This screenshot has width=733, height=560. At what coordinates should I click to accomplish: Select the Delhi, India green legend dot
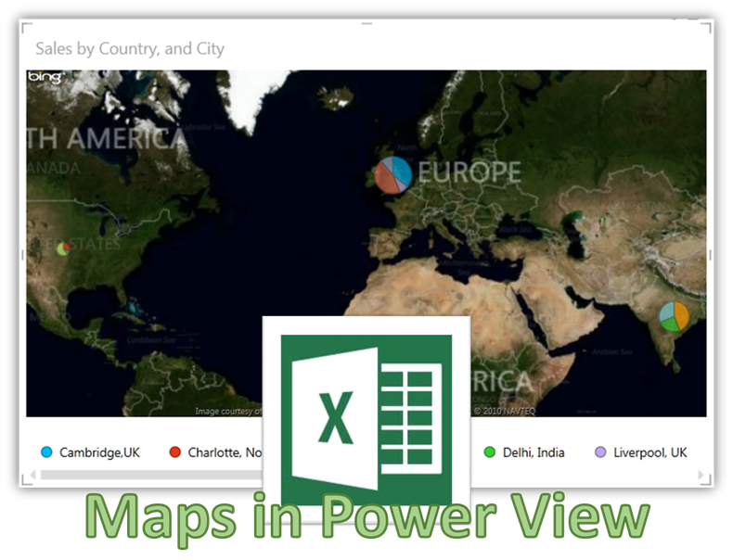click(490, 452)
